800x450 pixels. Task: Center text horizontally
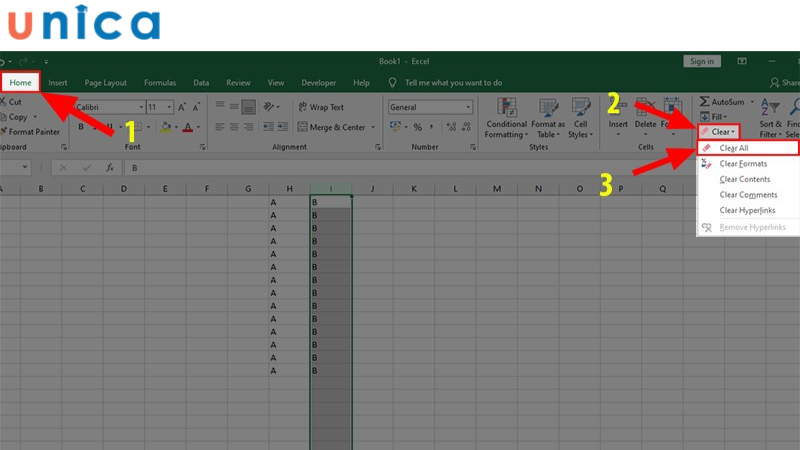[234, 127]
